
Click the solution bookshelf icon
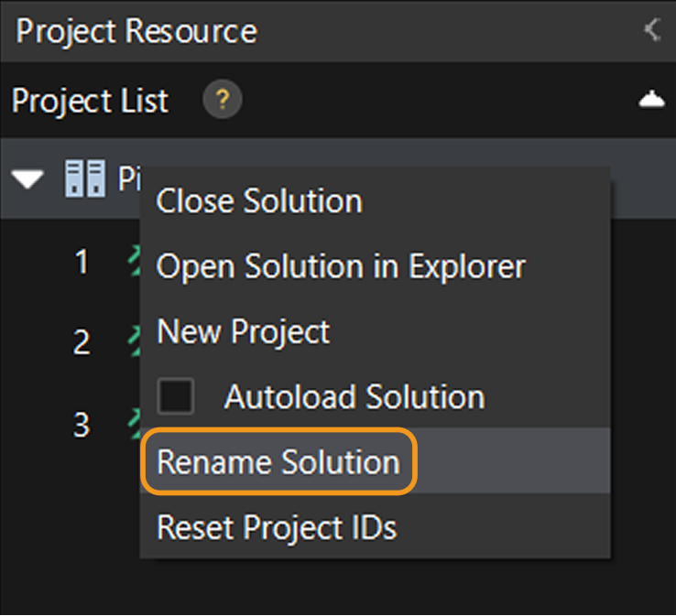(x=84, y=178)
